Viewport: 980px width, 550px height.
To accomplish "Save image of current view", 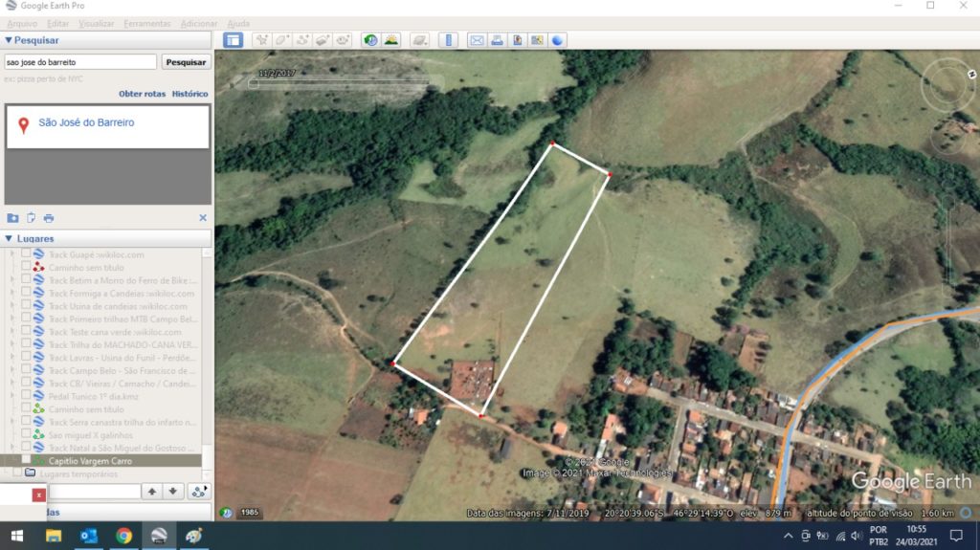I will (x=517, y=40).
